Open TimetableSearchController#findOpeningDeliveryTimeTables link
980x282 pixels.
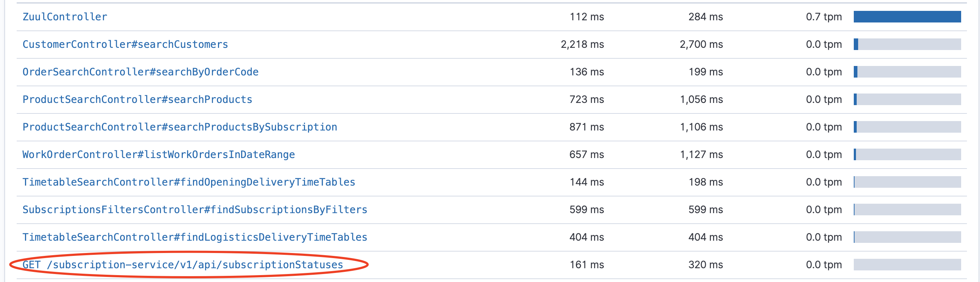[189, 182]
